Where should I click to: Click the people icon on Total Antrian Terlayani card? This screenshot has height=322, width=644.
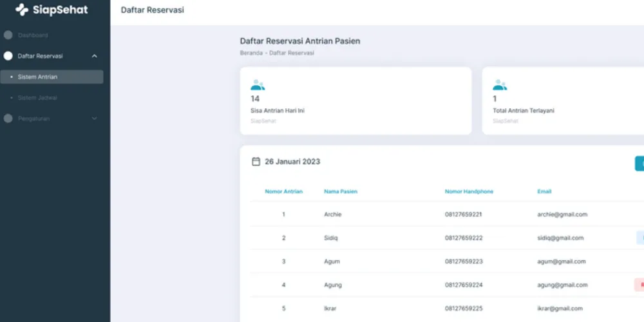click(x=500, y=85)
